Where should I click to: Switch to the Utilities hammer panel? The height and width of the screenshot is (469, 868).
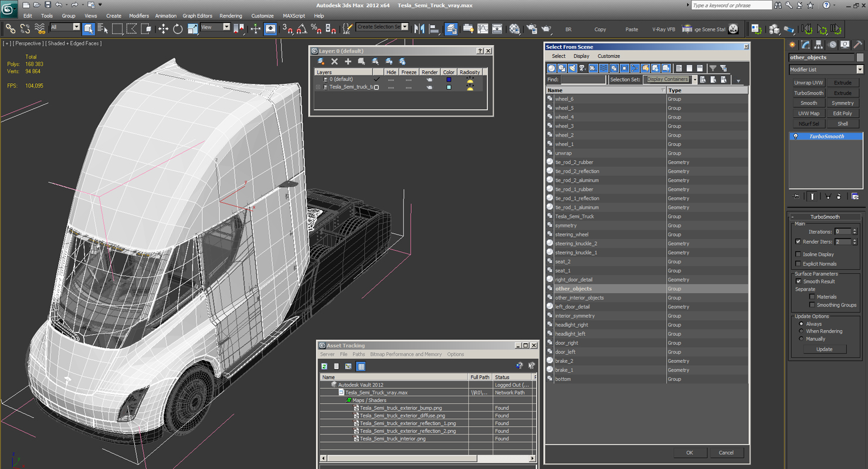(858, 45)
